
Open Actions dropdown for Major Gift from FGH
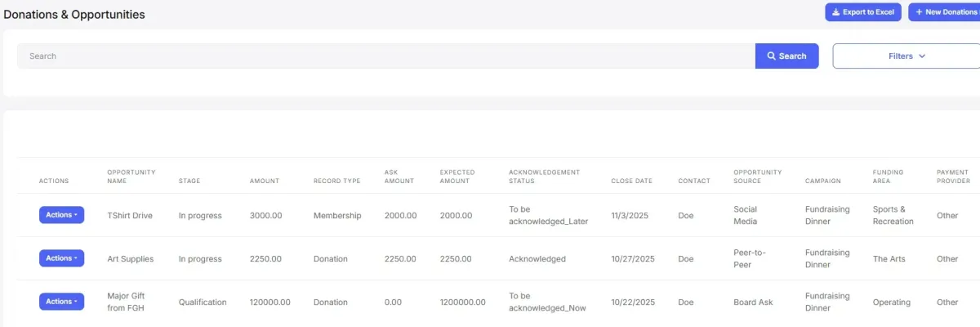(x=61, y=302)
